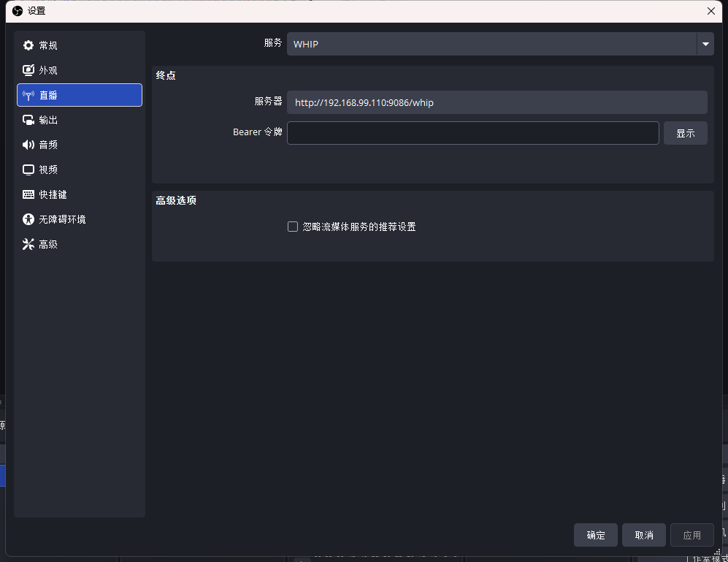Toggle Bearer token visibility with 显示 button

pyautogui.click(x=685, y=132)
